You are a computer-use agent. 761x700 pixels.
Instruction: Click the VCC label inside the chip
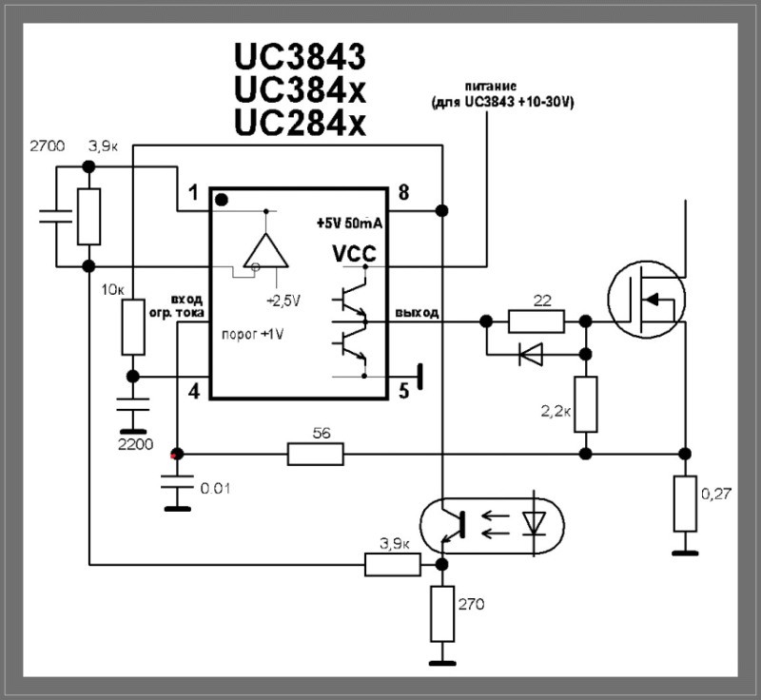click(354, 254)
